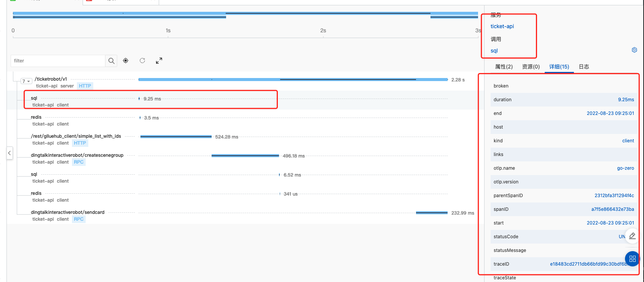The image size is (644, 282).
Task: Click the otlp.version detail row
Action: pyautogui.click(x=564, y=182)
